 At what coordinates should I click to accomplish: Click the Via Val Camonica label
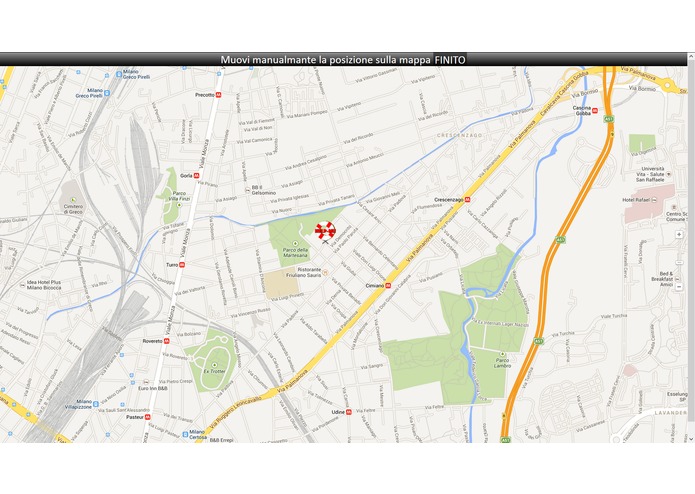pos(254,141)
